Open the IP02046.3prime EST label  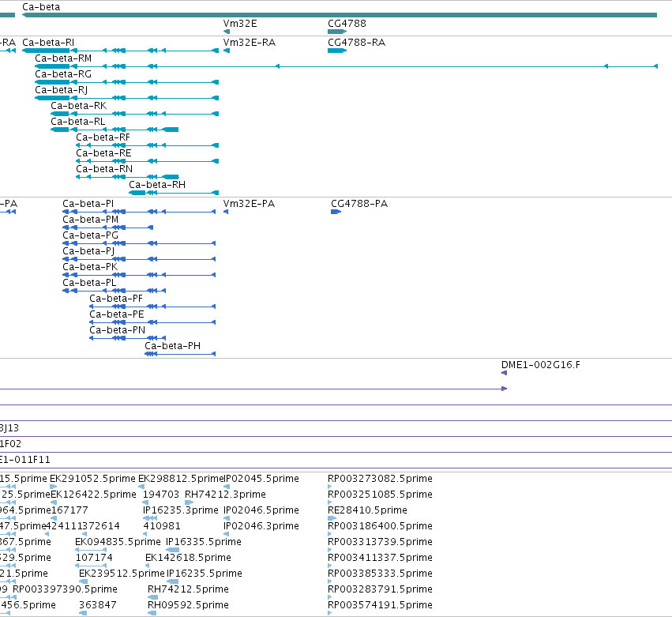(261, 526)
